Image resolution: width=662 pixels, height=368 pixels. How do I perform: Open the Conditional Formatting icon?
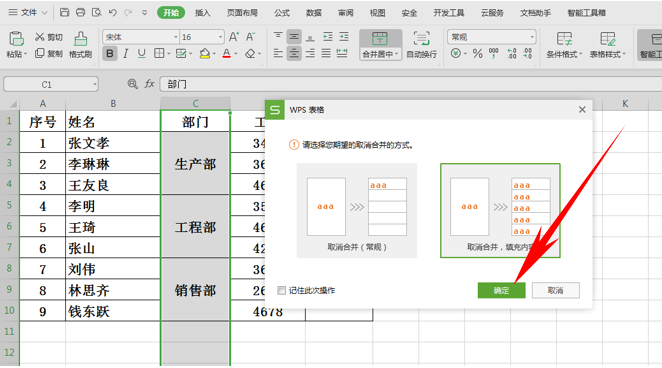click(564, 39)
